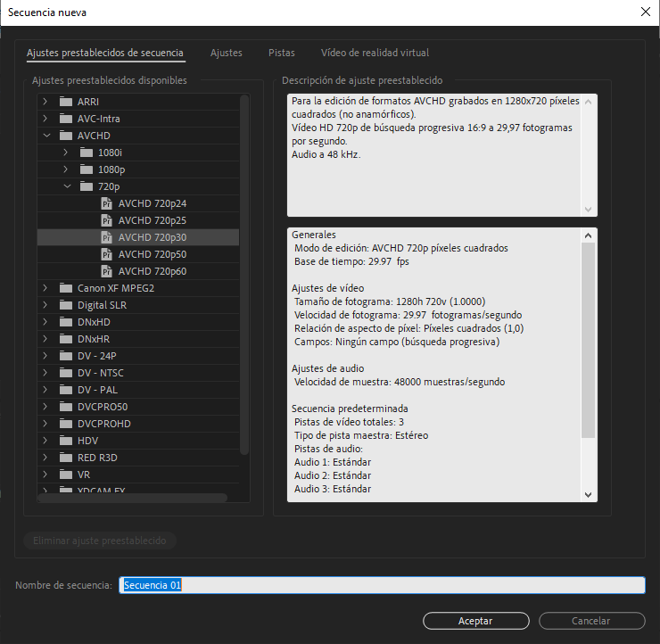660x644 pixels.
Task: Expand the DVCPROHD folder
Action: pos(45,424)
